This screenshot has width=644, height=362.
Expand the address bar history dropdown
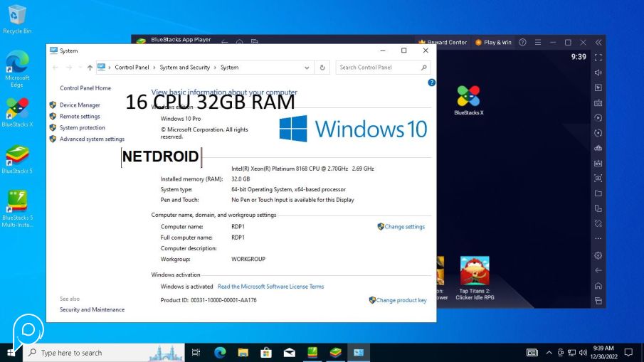pos(307,68)
